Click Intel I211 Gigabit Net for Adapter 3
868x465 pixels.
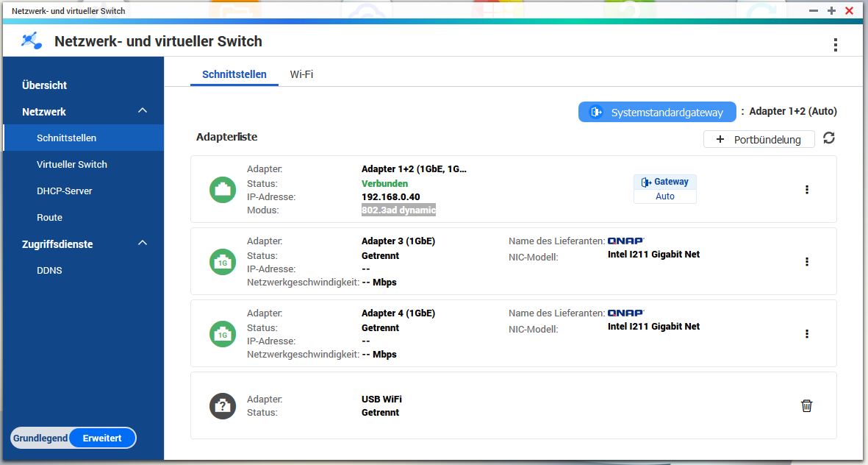click(654, 255)
